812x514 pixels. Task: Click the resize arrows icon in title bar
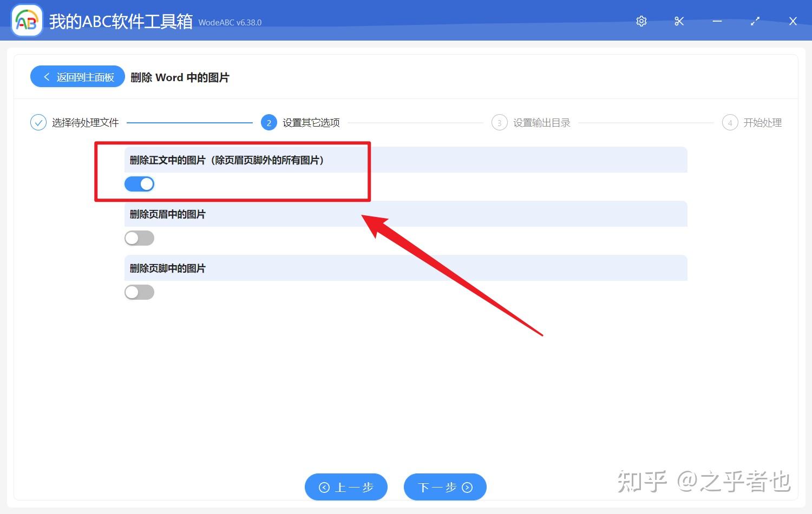click(x=755, y=21)
